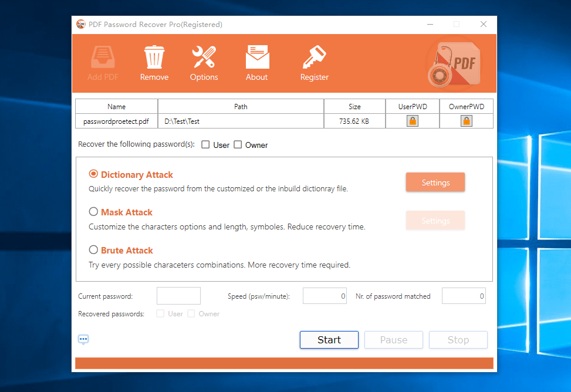This screenshot has width=571, height=392.
Task: Open the chat feedback bubble icon
Action: point(83,340)
